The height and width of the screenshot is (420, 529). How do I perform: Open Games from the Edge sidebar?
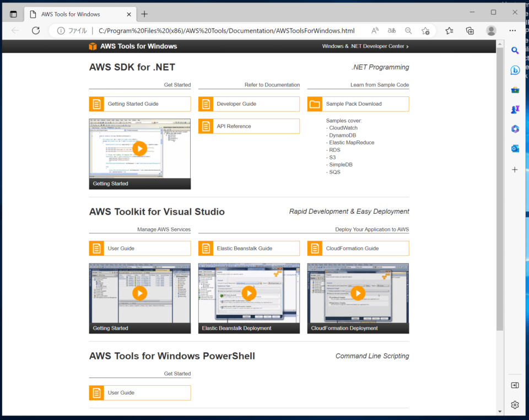pyautogui.click(x=515, y=109)
